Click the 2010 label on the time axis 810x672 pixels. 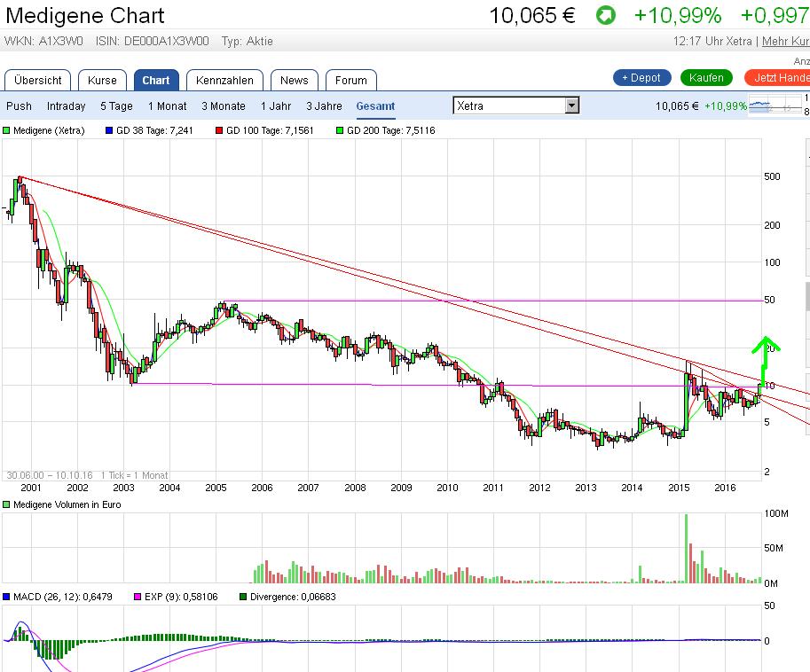(x=447, y=488)
